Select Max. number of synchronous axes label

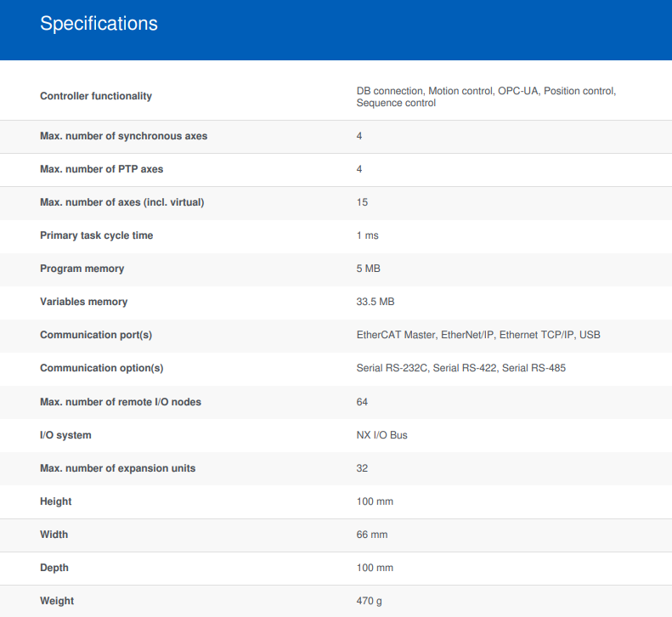coord(123,136)
